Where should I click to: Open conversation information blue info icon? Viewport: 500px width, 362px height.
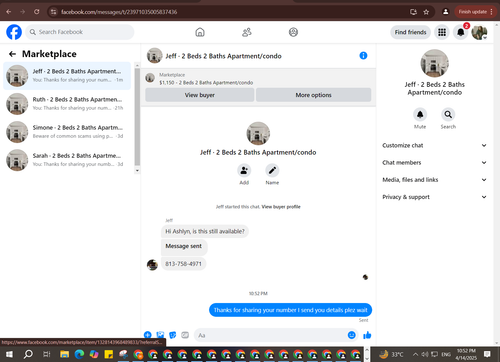363,56
